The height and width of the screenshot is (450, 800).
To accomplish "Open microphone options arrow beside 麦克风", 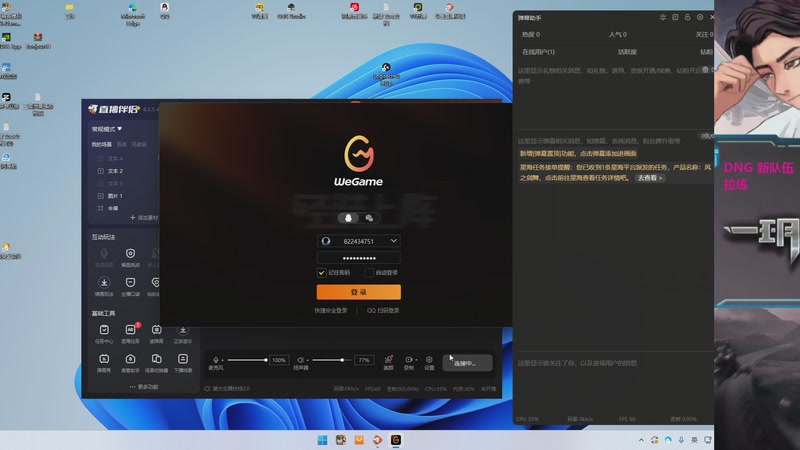I will pyautogui.click(x=222, y=360).
